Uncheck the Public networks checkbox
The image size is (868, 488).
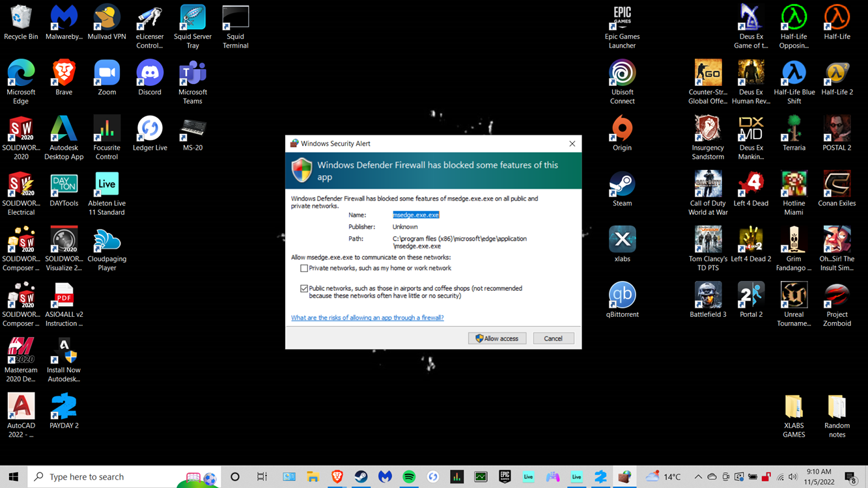tap(304, 288)
